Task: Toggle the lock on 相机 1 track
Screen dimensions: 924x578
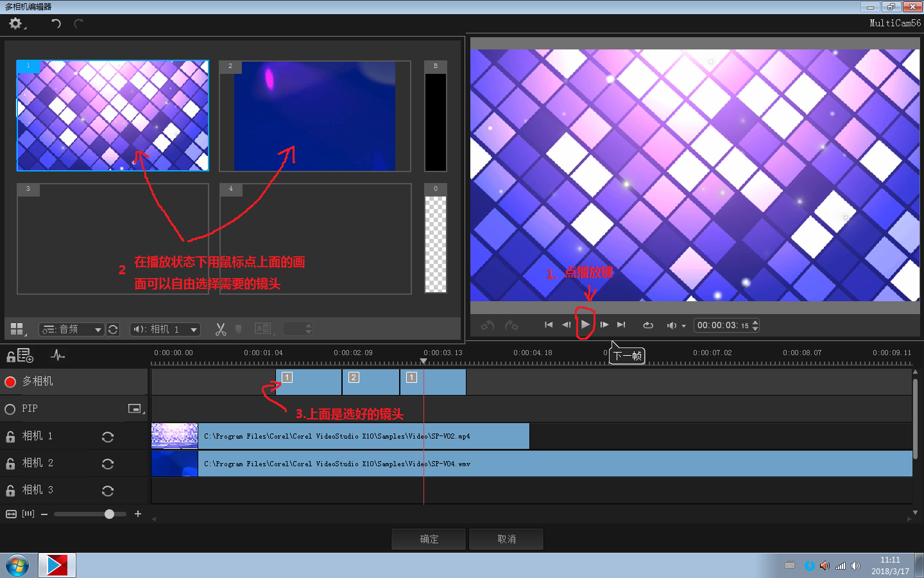Action: tap(10, 437)
